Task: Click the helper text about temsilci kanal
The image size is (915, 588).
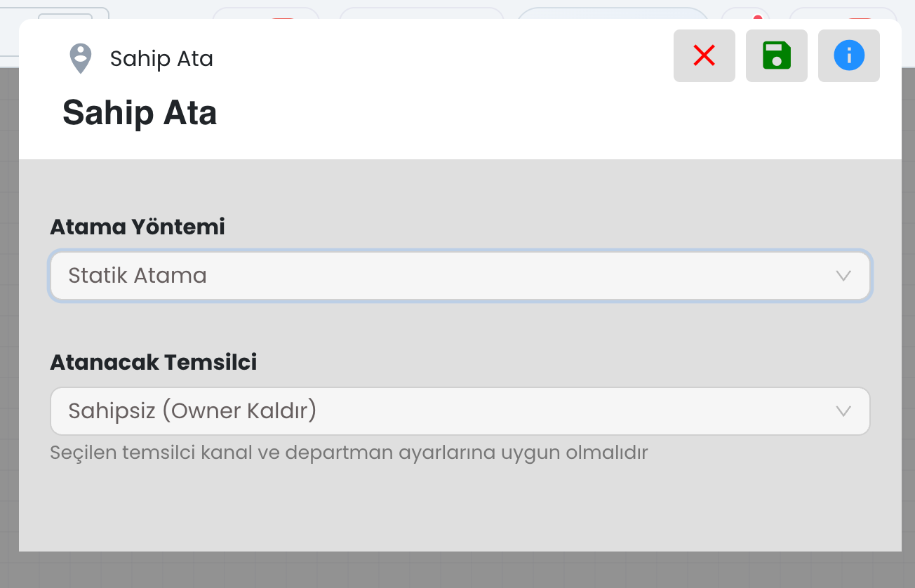Action: 349,453
